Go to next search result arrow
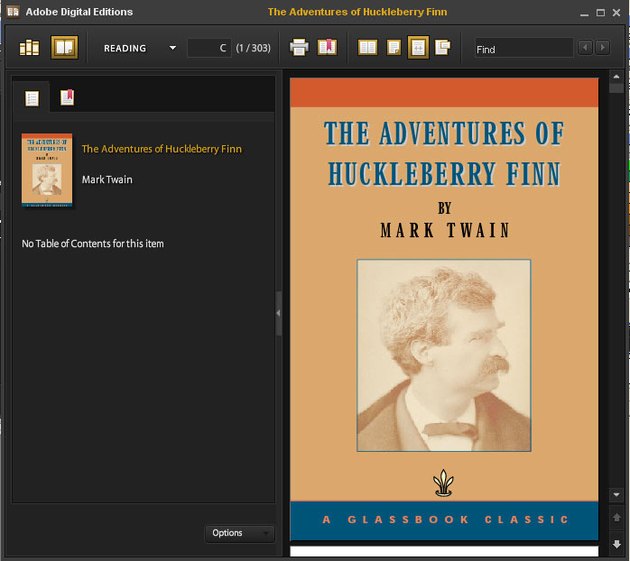 (602, 48)
